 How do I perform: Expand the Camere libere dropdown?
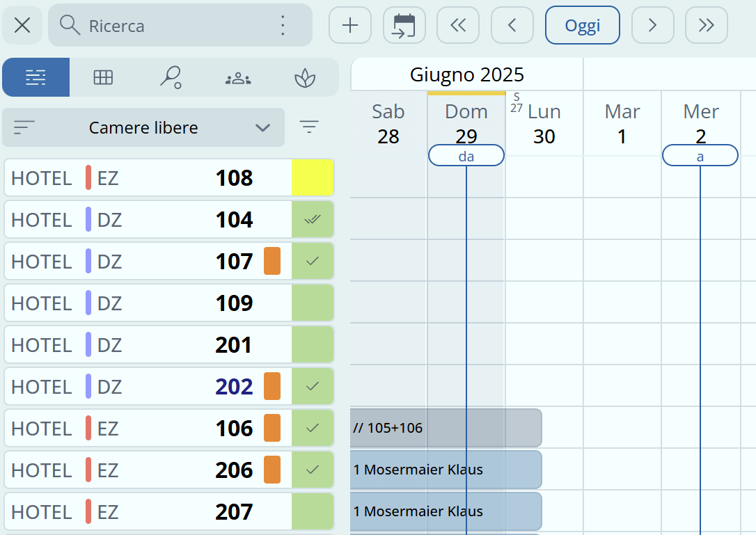[262, 128]
